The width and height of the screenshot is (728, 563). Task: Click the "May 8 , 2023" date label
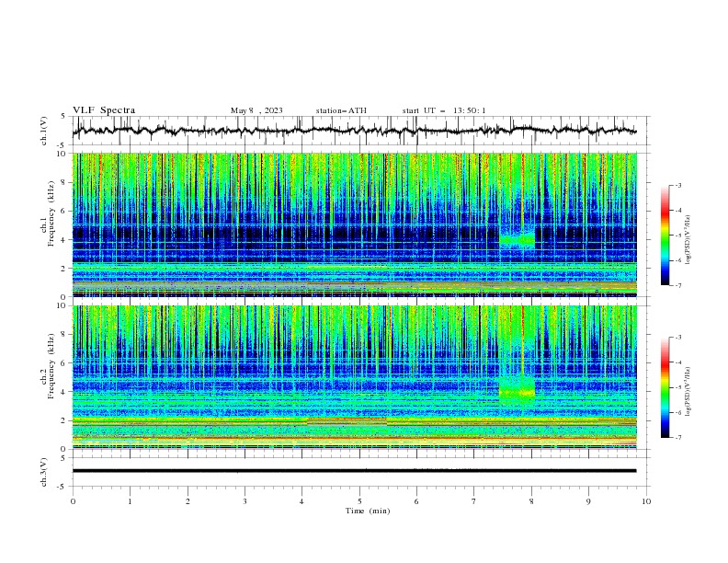(x=256, y=110)
